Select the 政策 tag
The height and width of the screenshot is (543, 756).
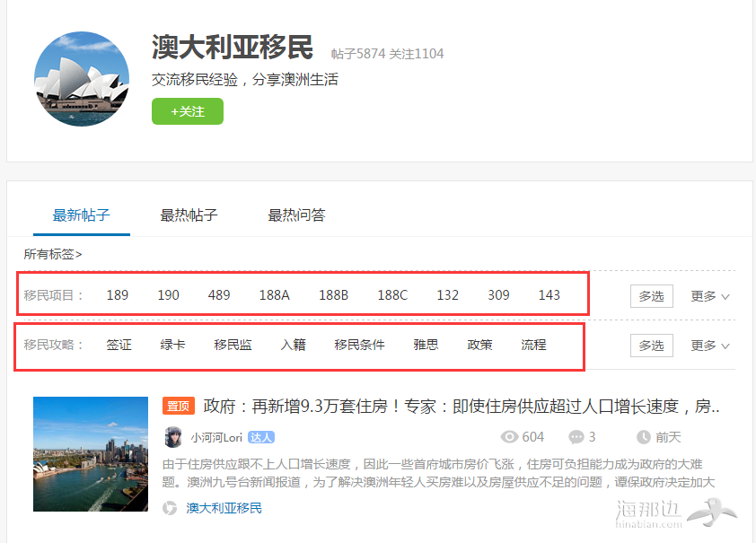tap(479, 345)
